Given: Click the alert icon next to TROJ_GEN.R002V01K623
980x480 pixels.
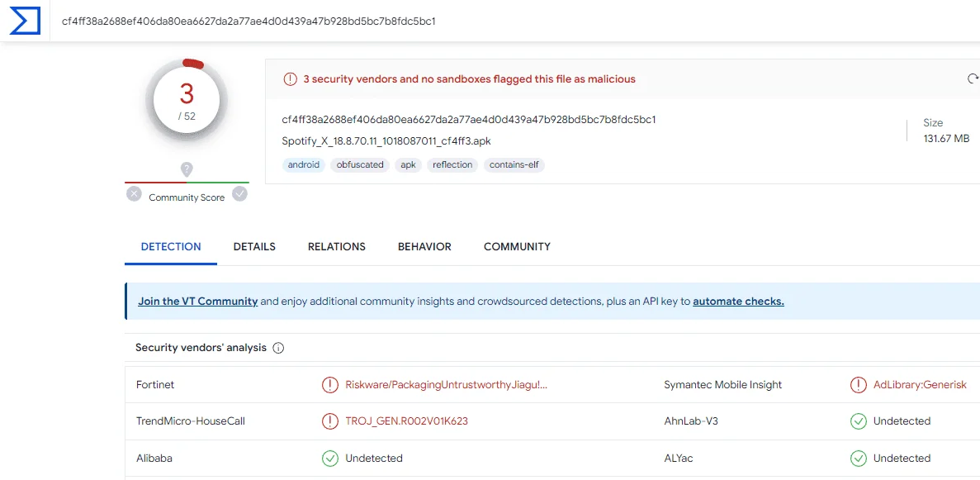Looking at the screenshot, I should 329,421.
